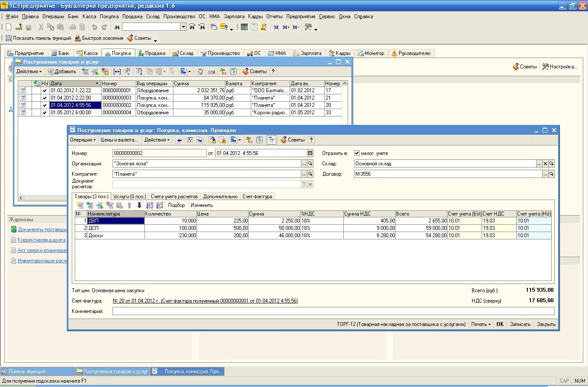
Task: Click Добавить in Поступления list toolbar
Action: [62, 71]
